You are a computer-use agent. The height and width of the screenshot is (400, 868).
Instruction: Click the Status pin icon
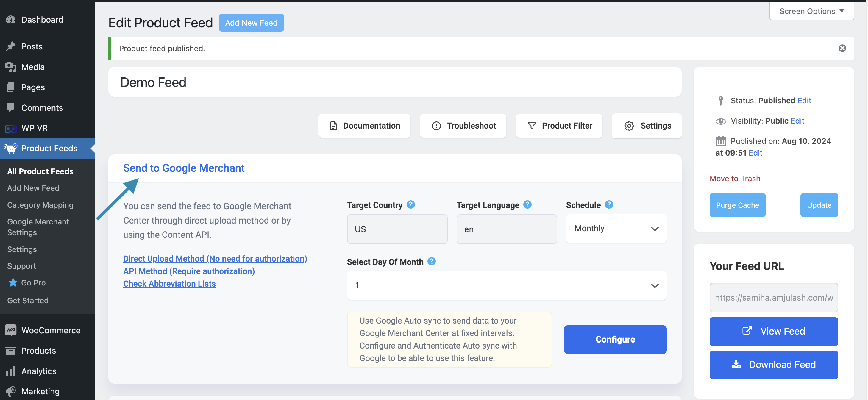tap(721, 100)
